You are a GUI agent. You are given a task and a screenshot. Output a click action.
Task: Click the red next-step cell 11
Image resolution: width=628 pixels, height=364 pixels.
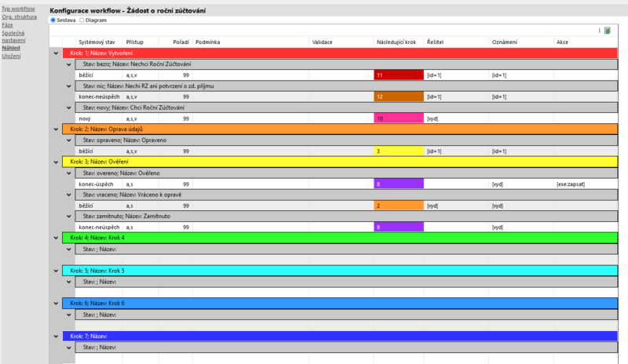(399, 75)
